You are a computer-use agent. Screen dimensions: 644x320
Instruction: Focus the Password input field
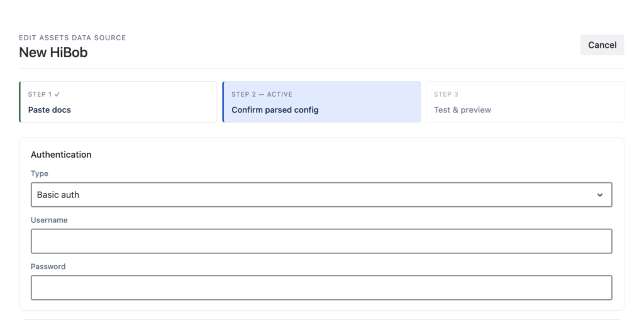coord(321,287)
